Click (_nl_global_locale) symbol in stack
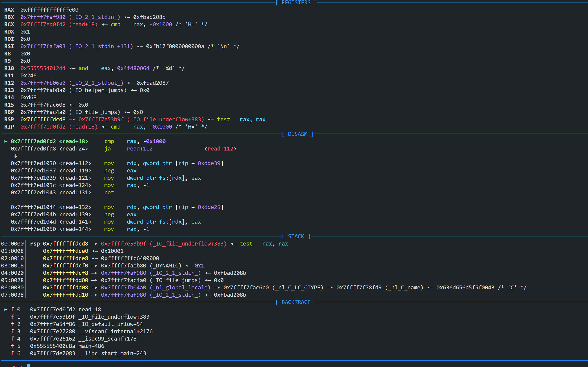 point(180,287)
